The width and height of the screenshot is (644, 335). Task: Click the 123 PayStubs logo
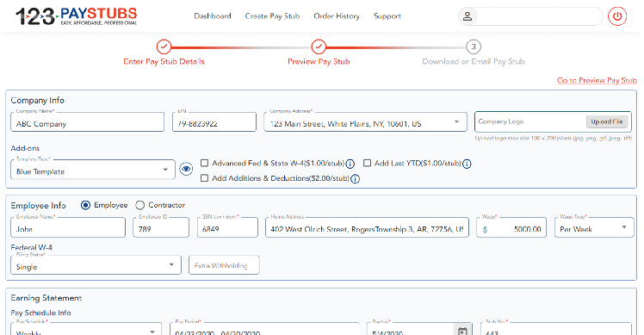coord(77,16)
